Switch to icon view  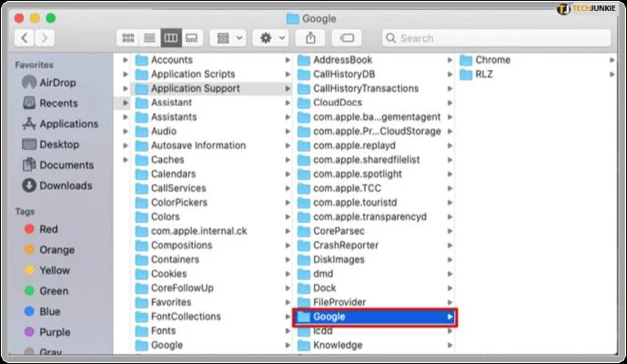coord(128,38)
